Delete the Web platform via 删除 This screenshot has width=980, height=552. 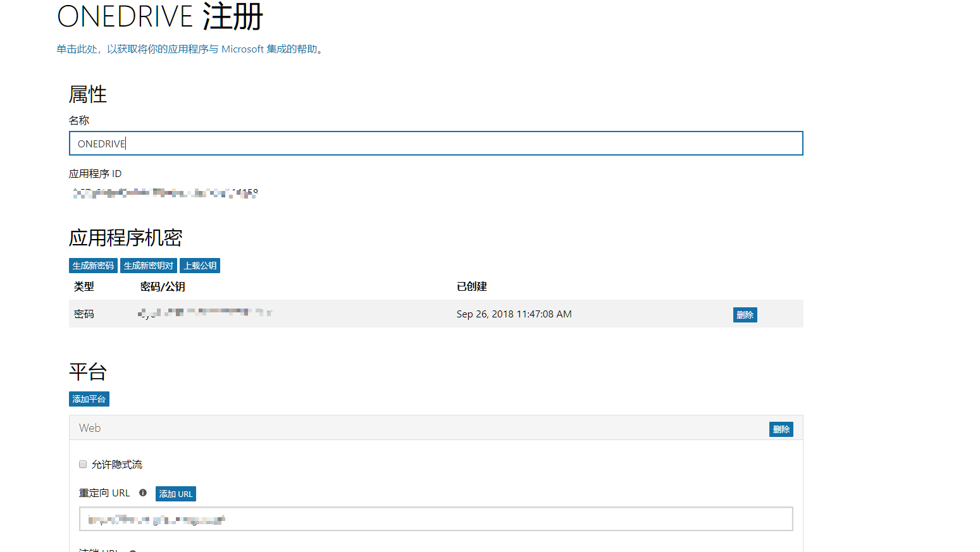tap(781, 429)
